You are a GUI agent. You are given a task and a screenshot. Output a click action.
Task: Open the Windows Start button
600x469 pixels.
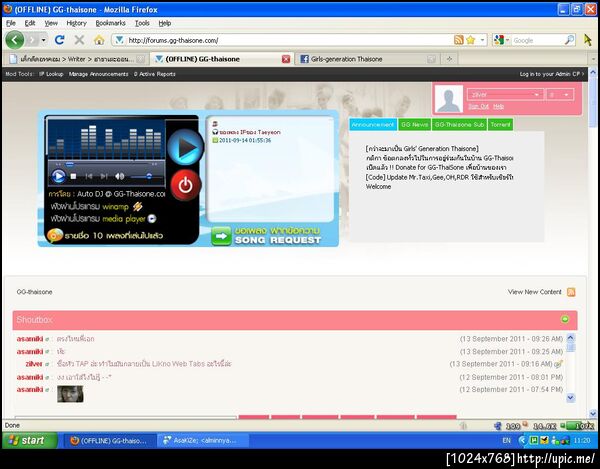30,440
